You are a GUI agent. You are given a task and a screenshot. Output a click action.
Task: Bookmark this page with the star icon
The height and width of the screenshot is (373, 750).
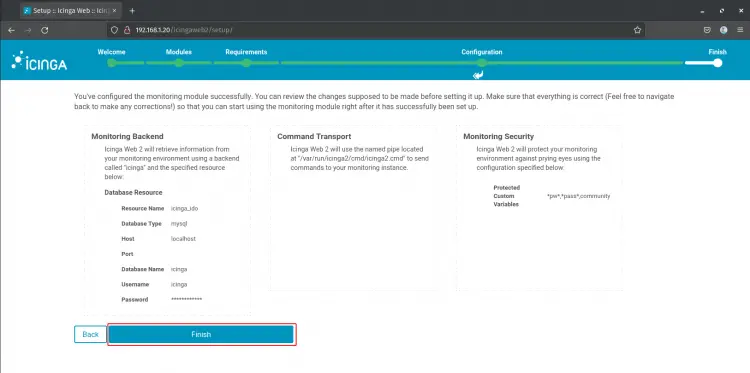coord(637,30)
